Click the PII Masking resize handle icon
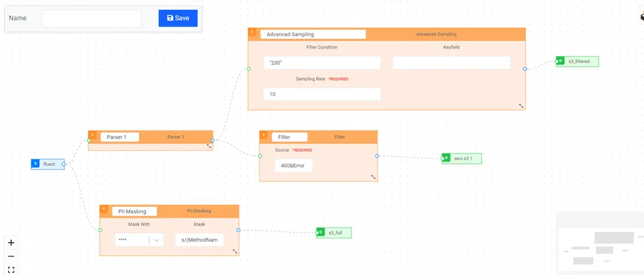Viewport: 644px width, 275px height. [x=235, y=251]
